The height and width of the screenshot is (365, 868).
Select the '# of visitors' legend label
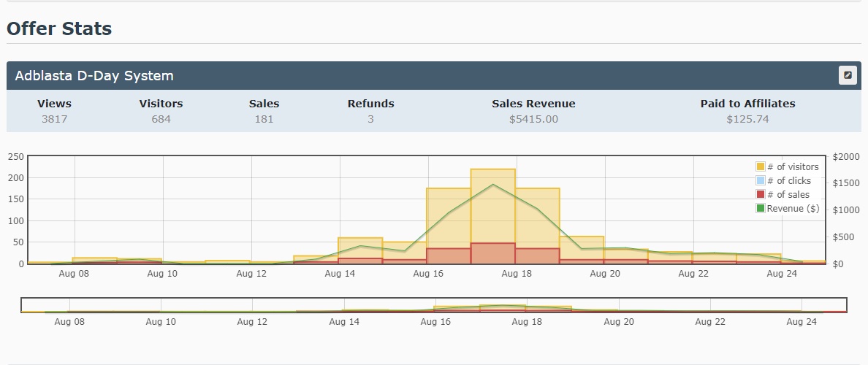(793, 166)
